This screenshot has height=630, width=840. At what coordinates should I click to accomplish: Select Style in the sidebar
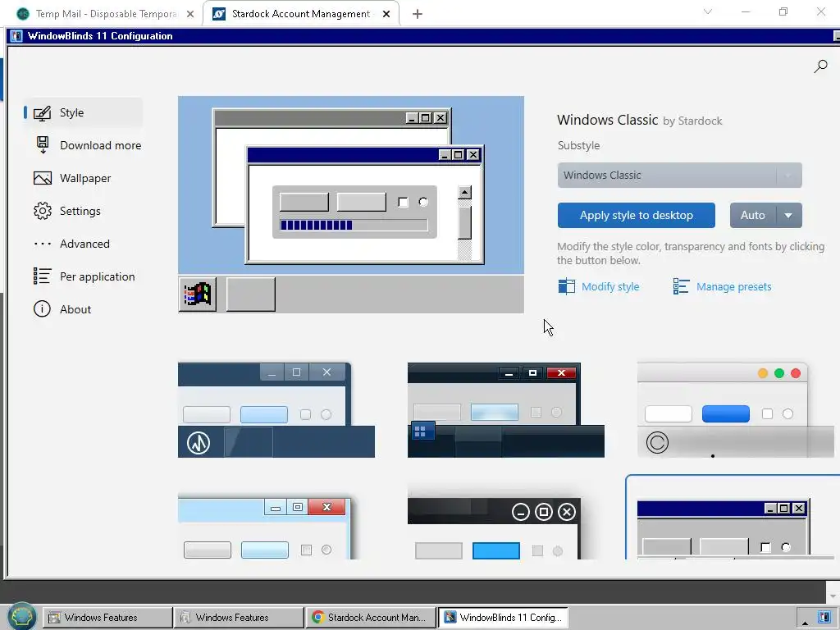tap(83, 112)
